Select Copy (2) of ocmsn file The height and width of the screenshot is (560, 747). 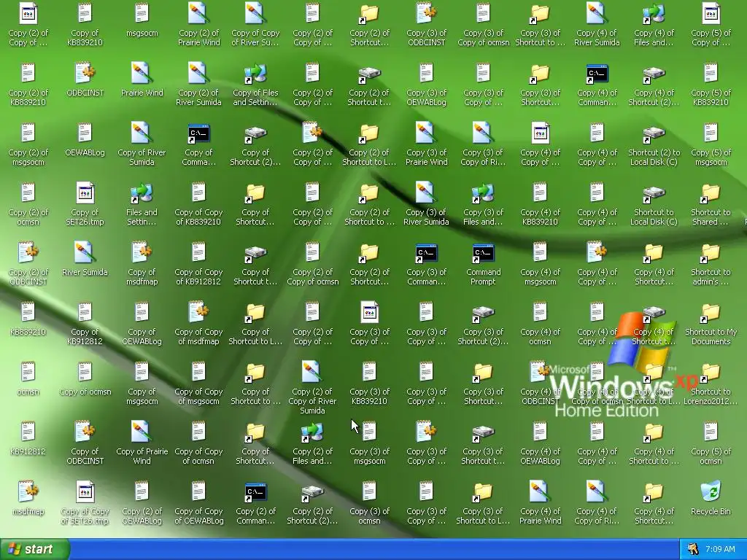tap(28, 192)
